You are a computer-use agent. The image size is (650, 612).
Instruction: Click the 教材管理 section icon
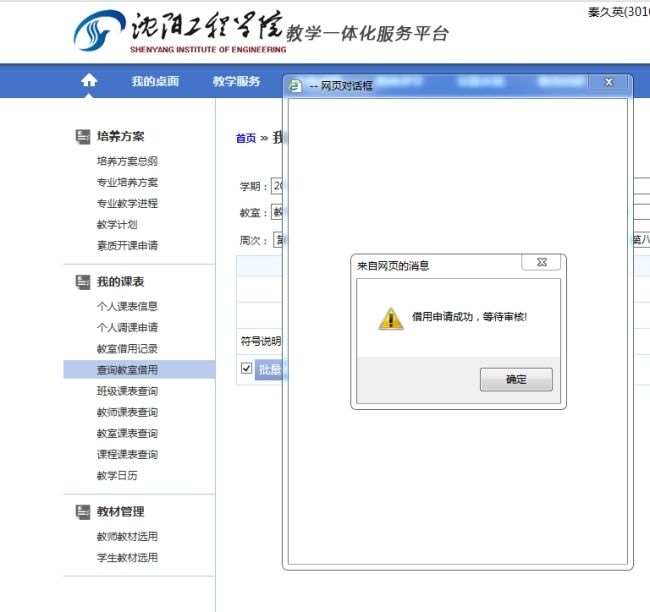[x=83, y=512]
